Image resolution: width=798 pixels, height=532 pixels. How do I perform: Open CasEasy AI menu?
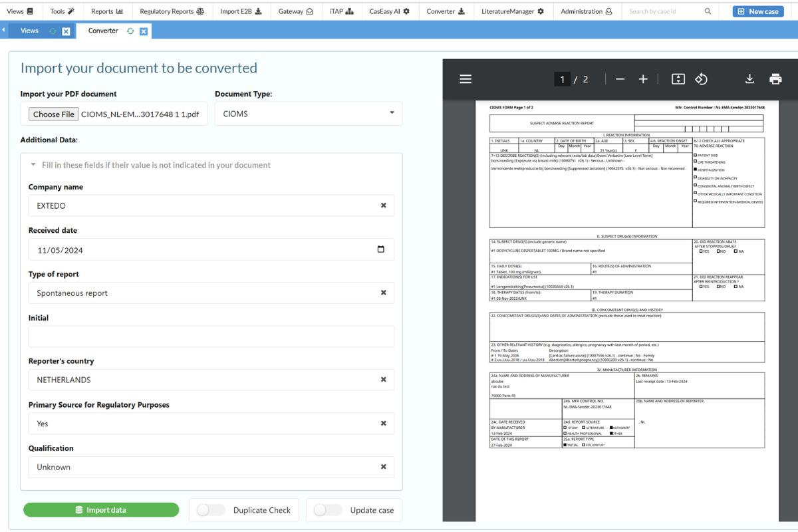390,11
